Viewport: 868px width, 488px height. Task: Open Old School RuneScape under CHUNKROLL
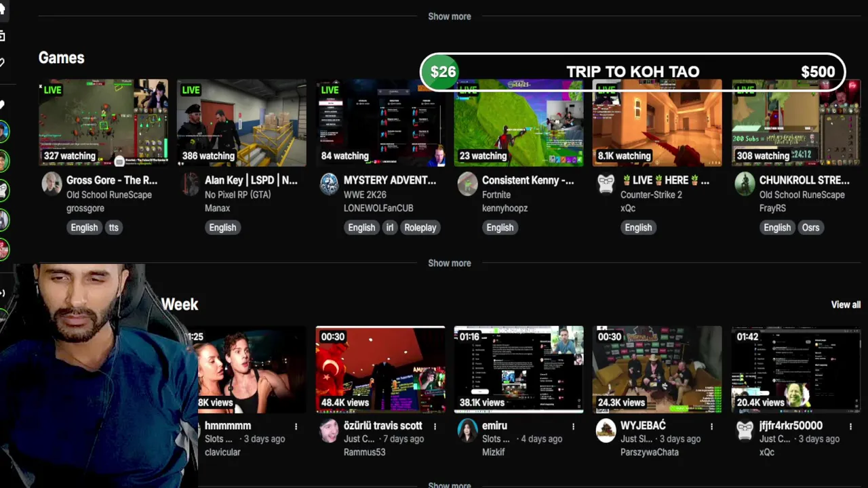click(x=802, y=195)
